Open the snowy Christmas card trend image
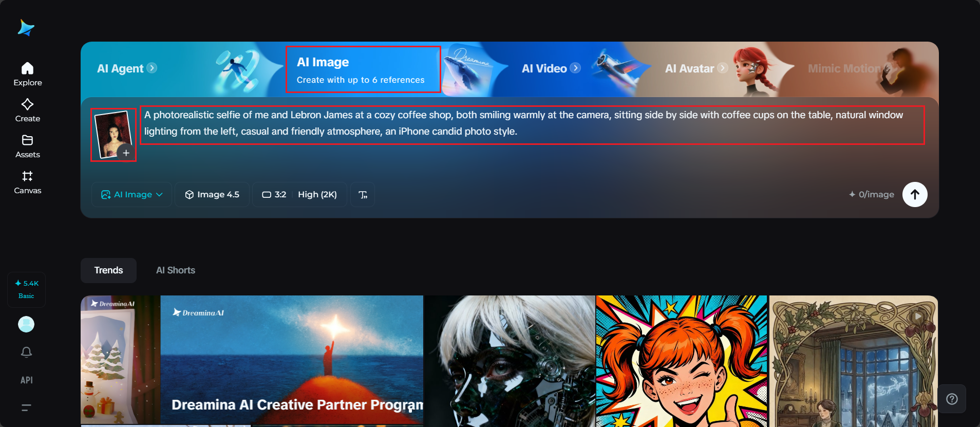Viewport: 980px width, 427px height. [x=121, y=360]
